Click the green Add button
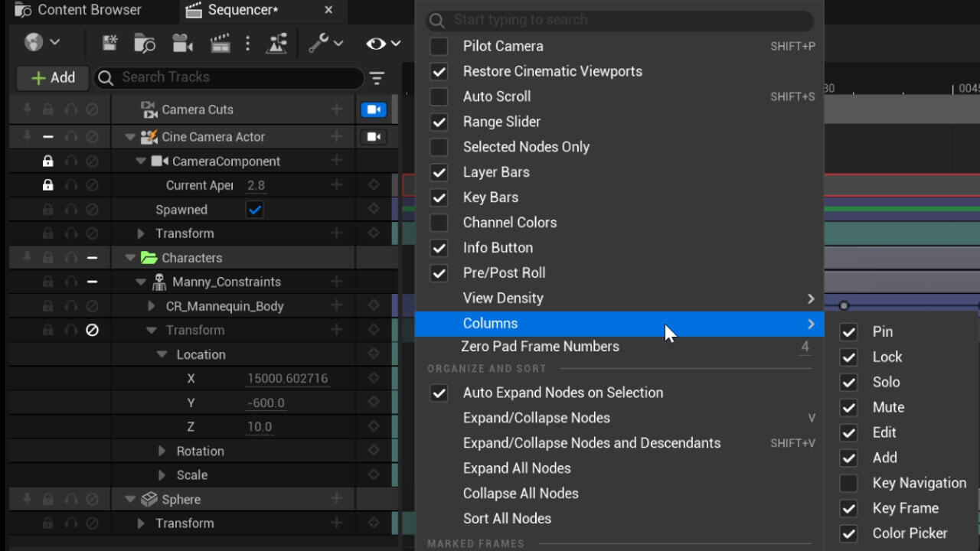 [52, 78]
